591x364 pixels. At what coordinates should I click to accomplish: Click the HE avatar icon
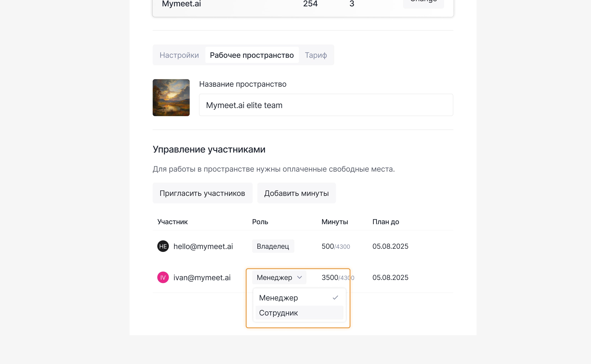pyautogui.click(x=163, y=246)
